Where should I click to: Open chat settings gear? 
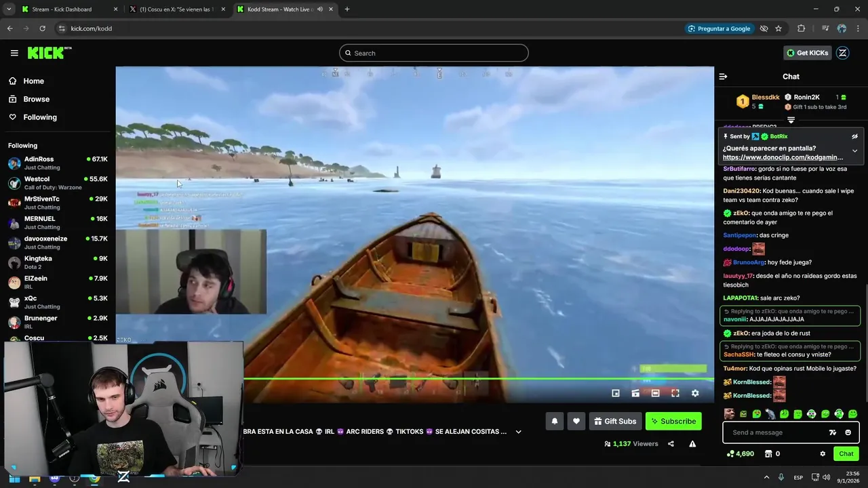(823, 453)
